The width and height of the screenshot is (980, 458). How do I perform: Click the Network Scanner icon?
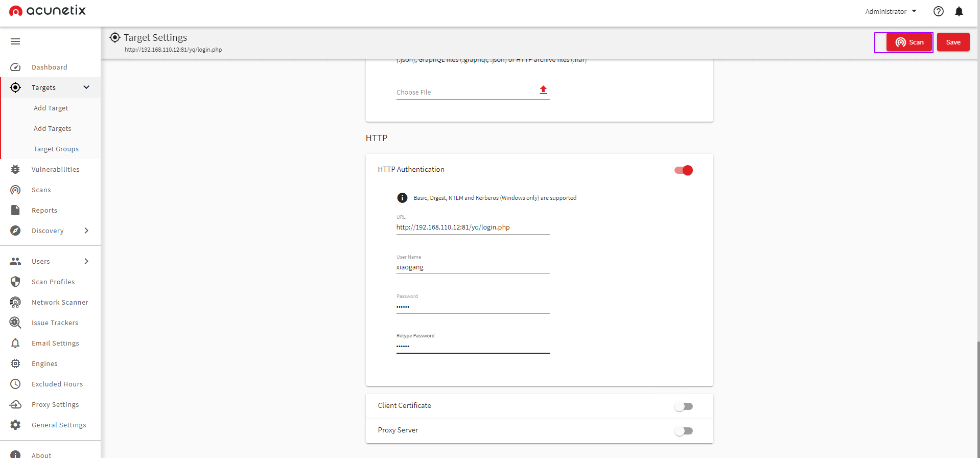[x=15, y=302]
